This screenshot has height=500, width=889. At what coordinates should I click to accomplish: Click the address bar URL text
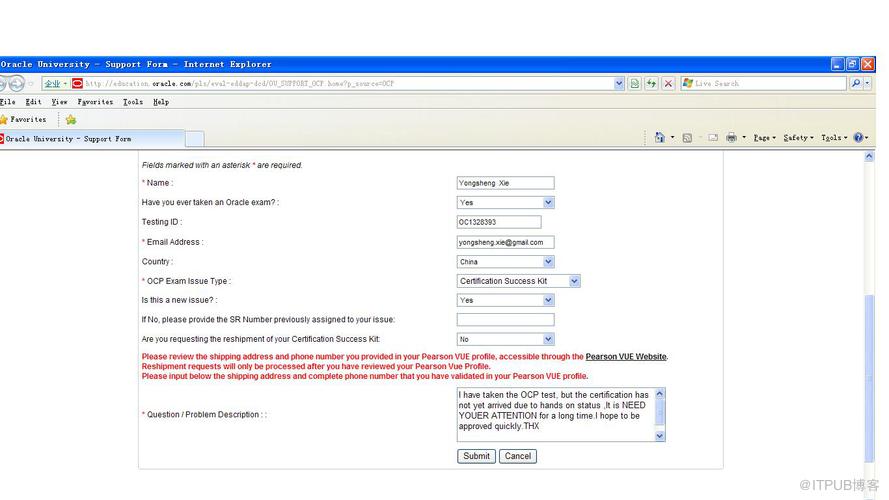point(239,84)
